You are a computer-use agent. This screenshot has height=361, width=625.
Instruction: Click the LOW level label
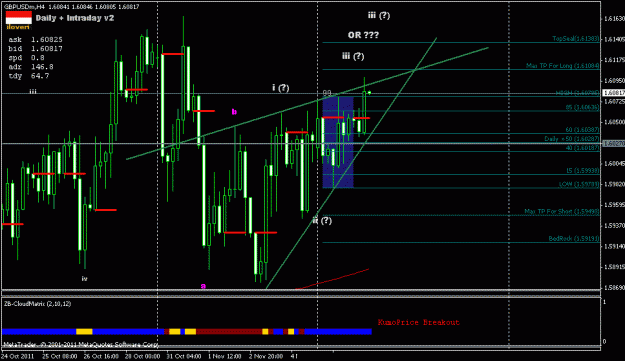[x=579, y=184]
